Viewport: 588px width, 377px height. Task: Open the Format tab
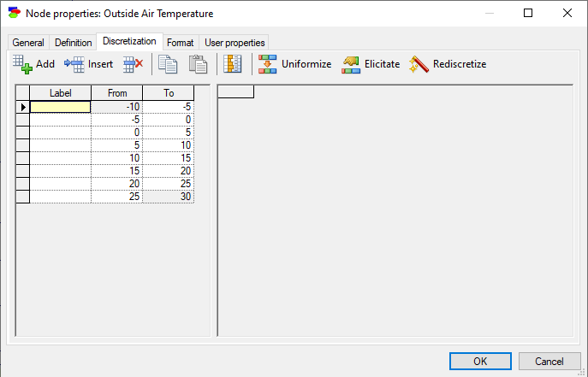(181, 43)
